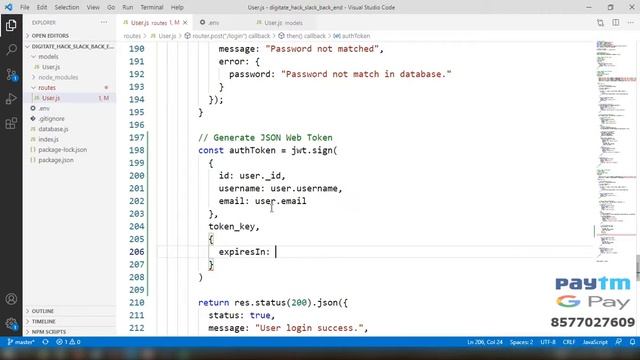This screenshot has width=640, height=360.
Task: Click the editor minimap
Action: 616,151
